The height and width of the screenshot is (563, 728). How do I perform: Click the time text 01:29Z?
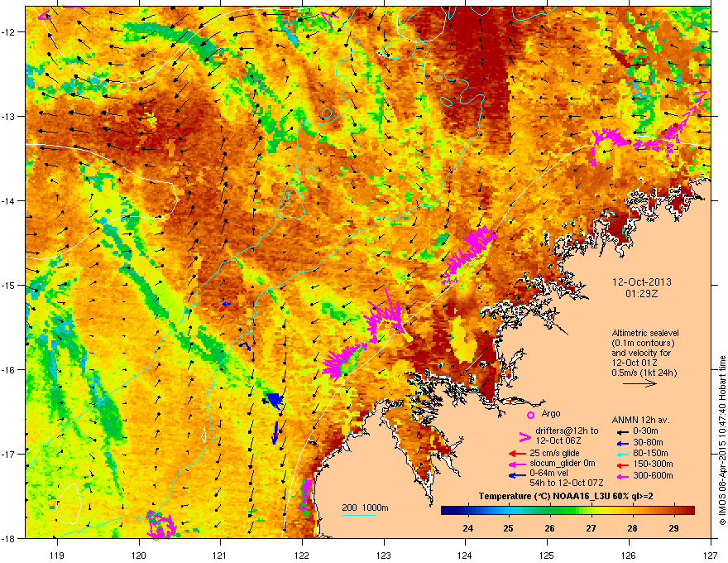(642, 294)
